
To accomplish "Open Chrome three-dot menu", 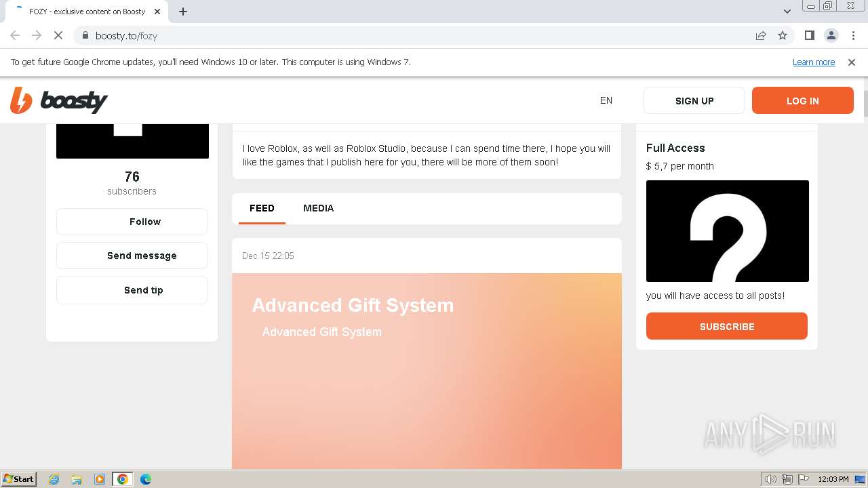I will pos(852,35).
